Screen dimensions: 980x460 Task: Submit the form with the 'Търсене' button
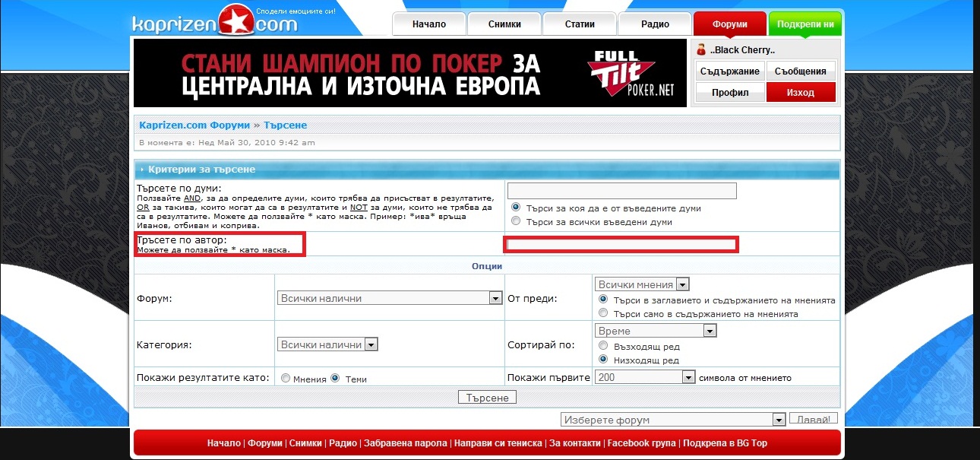488,397
